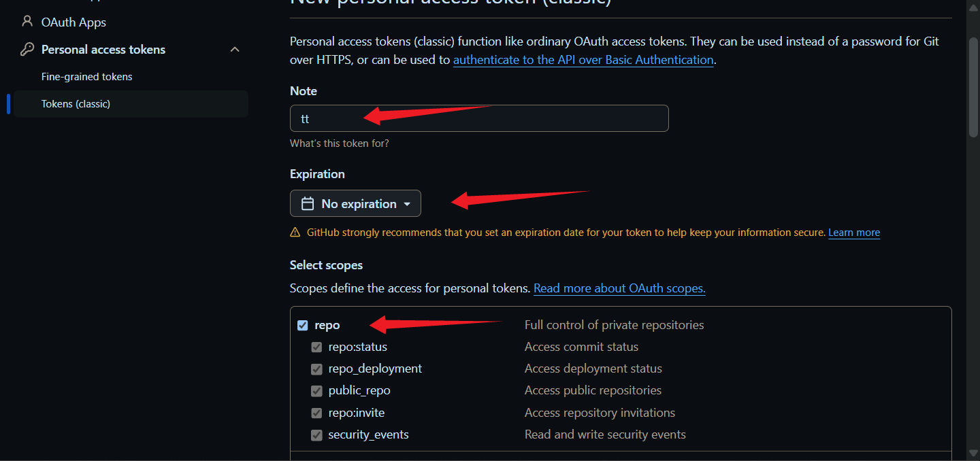Click the Learn more link
Image resolution: width=980 pixels, height=461 pixels.
pyautogui.click(x=853, y=233)
